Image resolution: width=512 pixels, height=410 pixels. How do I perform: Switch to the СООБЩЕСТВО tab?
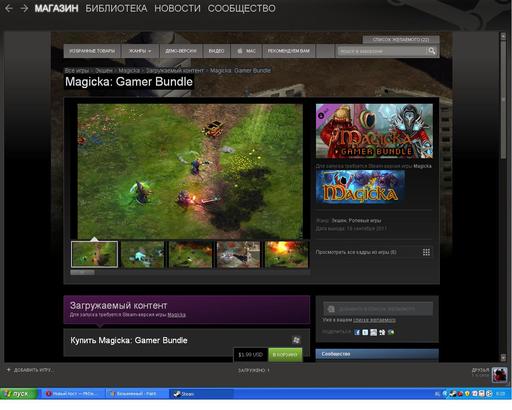pos(242,8)
